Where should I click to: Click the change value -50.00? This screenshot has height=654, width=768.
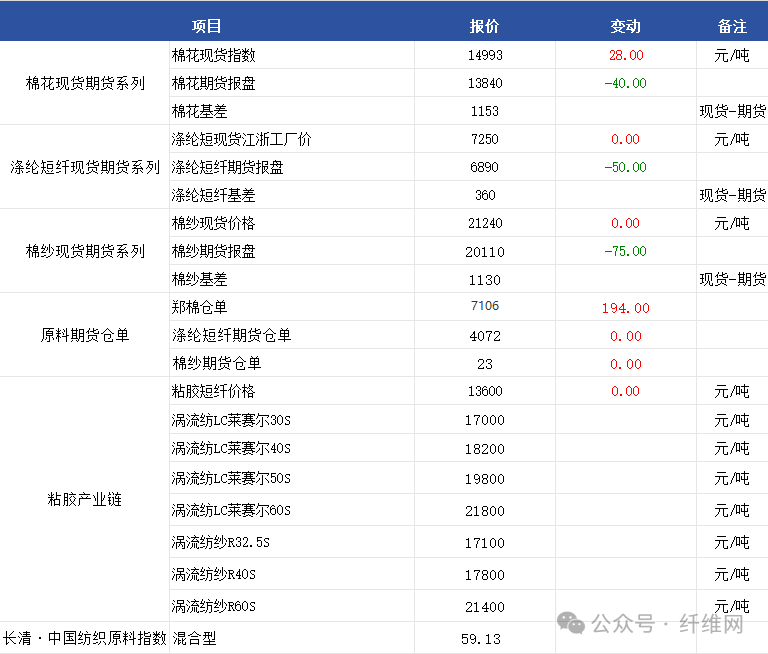(x=625, y=167)
